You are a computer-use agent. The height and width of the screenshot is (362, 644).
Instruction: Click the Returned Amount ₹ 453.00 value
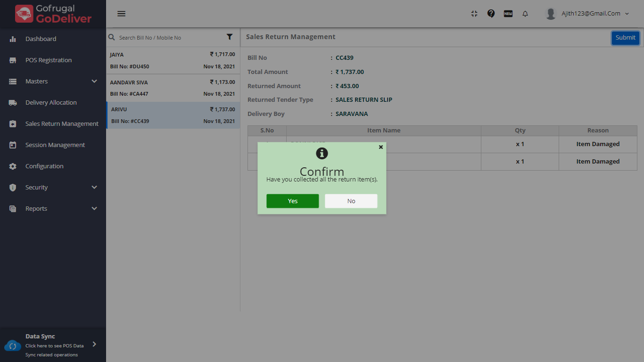347,86
